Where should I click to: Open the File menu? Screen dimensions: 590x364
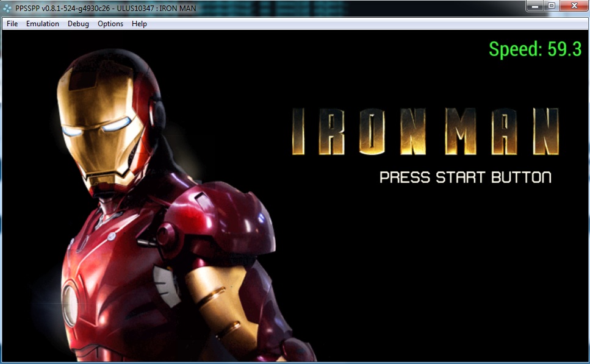tap(12, 24)
